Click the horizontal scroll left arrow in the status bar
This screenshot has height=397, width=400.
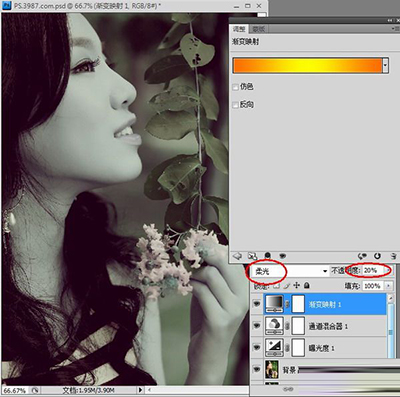[x=149, y=390]
